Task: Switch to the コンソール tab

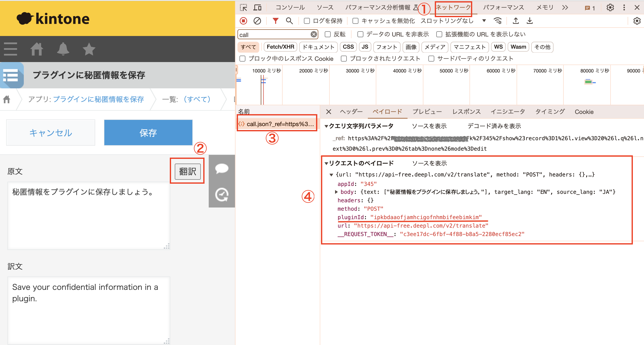Action: tap(290, 7)
